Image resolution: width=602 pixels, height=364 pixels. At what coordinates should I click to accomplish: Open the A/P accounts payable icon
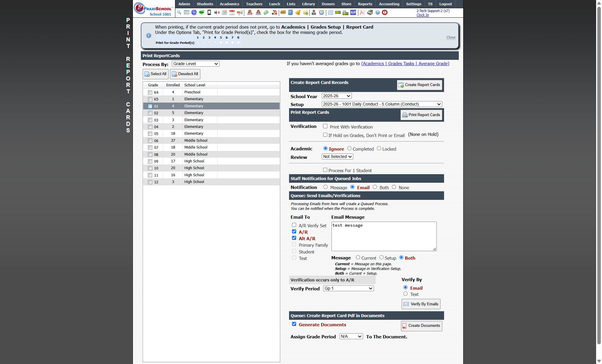(353, 12)
